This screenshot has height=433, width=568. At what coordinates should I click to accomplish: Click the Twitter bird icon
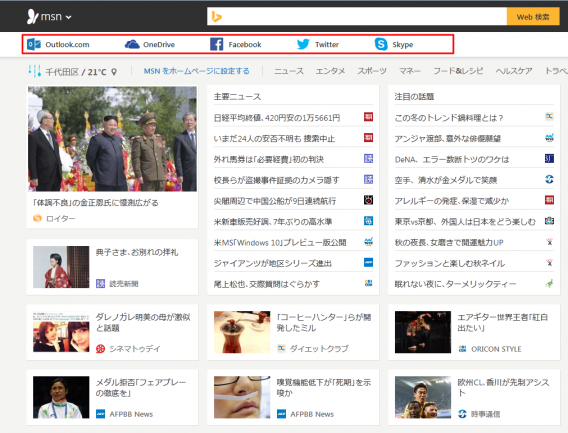(303, 44)
